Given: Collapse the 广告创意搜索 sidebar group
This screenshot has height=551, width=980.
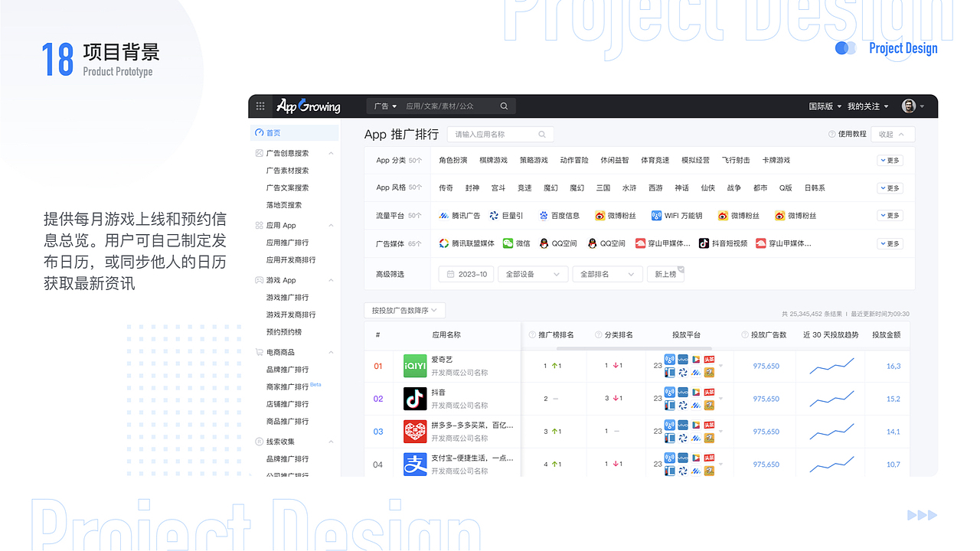Looking at the screenshot, I should tap(331, 154).
